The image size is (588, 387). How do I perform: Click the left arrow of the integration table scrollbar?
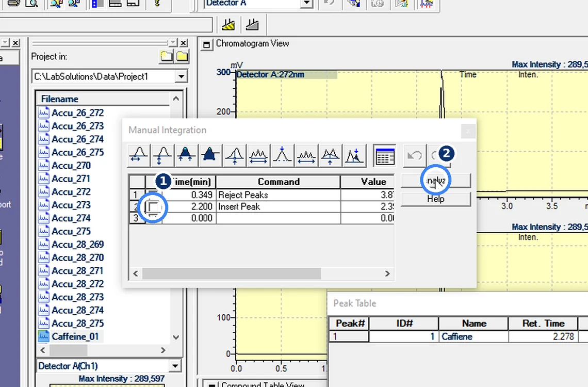136,274
